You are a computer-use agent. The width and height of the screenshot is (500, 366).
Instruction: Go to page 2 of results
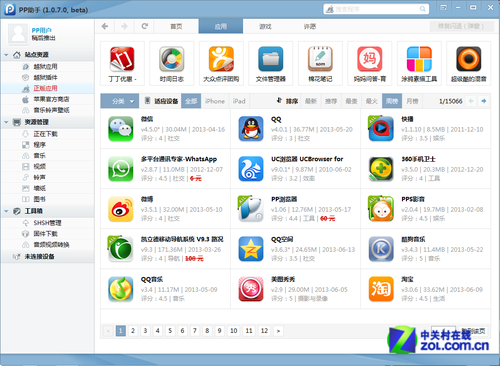pos(133,331)
